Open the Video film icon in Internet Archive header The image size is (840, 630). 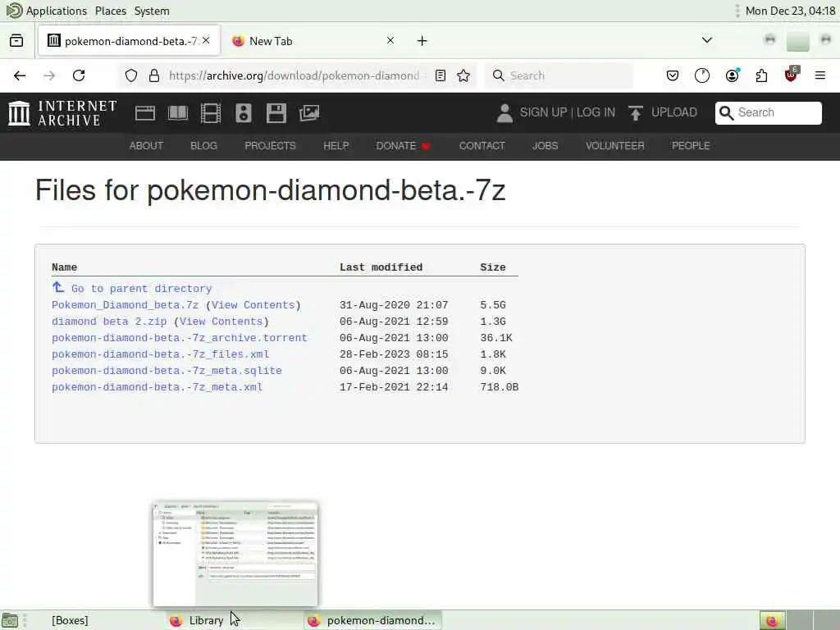[x=211, y=113]
